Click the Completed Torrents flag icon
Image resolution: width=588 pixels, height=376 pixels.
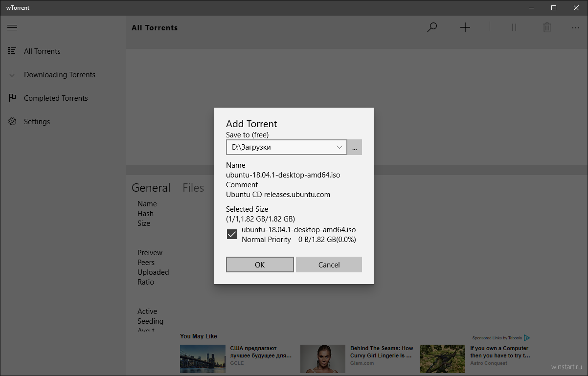(x=12, y=98)
